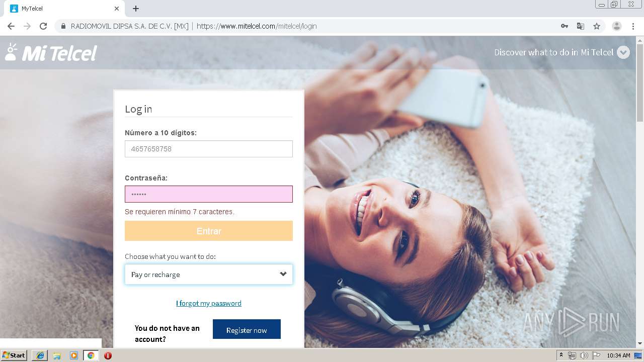Screen dimensions: 644x362
Task: Open the Chrome profile avatar
Action: [x=617, y=26]
